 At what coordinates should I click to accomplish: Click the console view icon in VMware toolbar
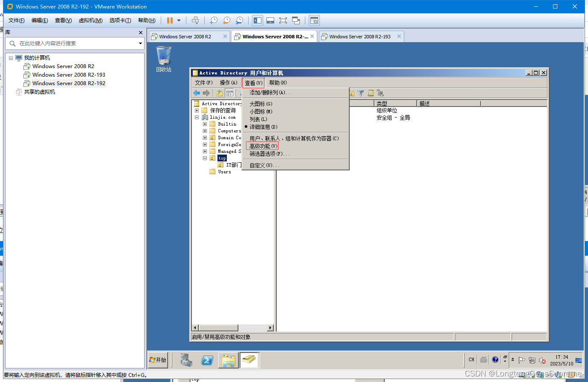[314, 20]
